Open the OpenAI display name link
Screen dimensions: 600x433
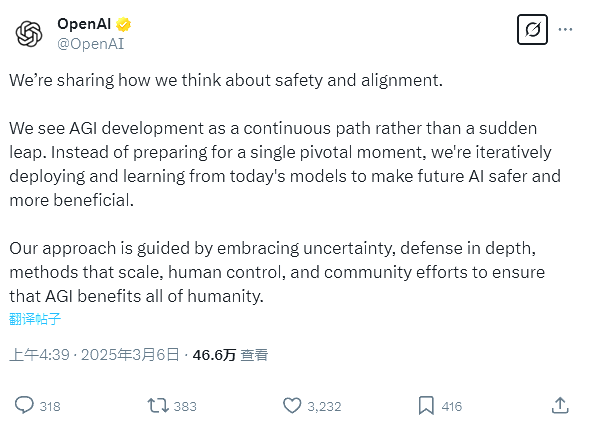click(85, 24)
